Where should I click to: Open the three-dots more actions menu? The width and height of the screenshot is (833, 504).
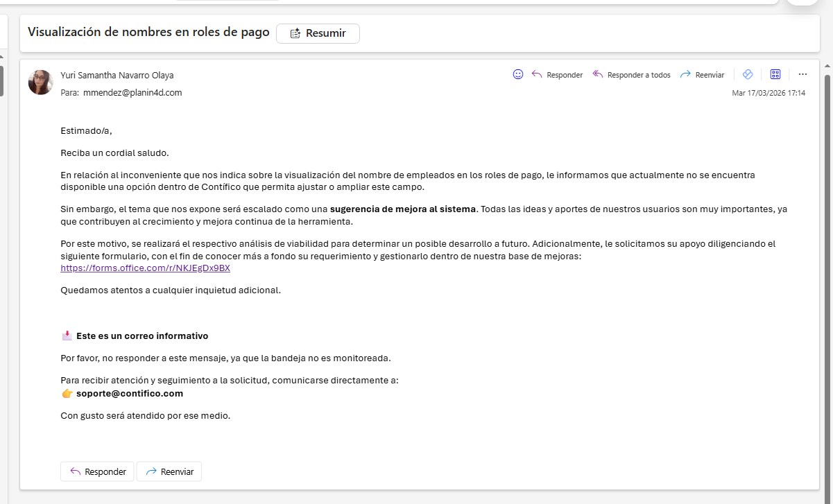tap(802, 74)
